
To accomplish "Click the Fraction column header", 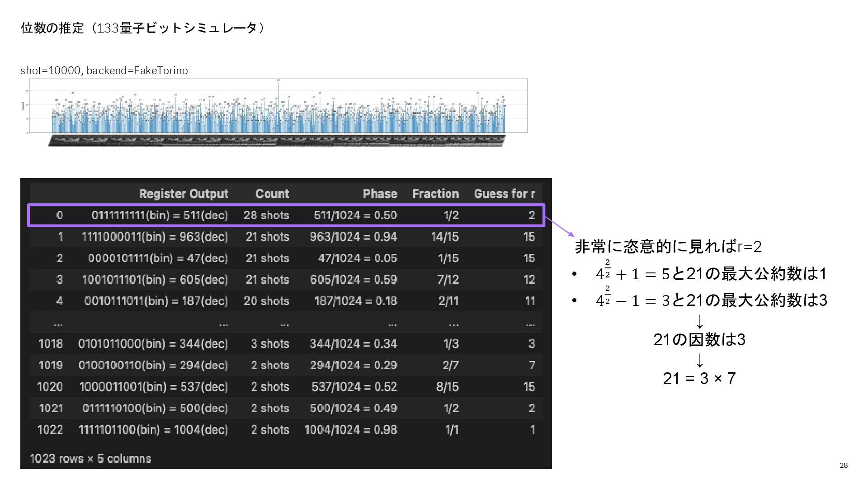I will pyautogui.click(x=435, y=194).
